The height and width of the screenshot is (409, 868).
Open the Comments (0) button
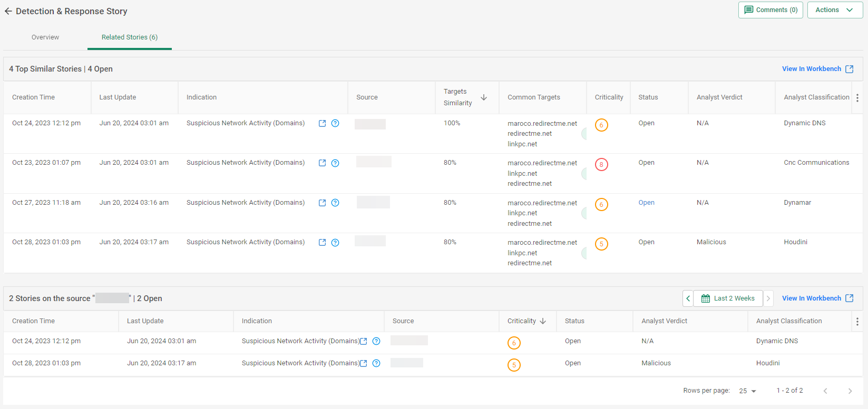point(771,10)
